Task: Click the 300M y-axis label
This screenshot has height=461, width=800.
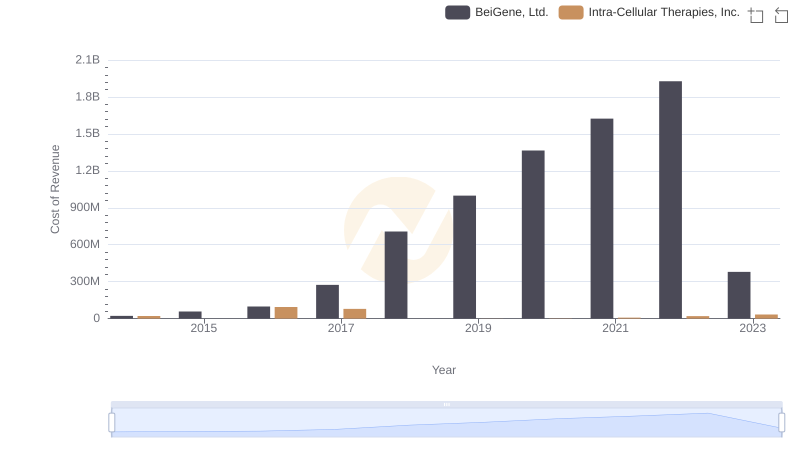Action: [85, 281]
